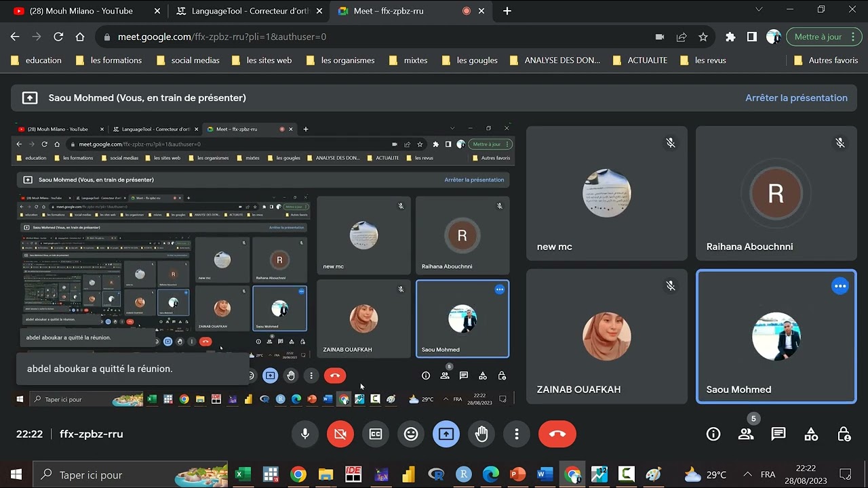The width and height of the screenshot is (868, 488).
Task: Close the LanguageTool tab
Action: pos(320,11)
